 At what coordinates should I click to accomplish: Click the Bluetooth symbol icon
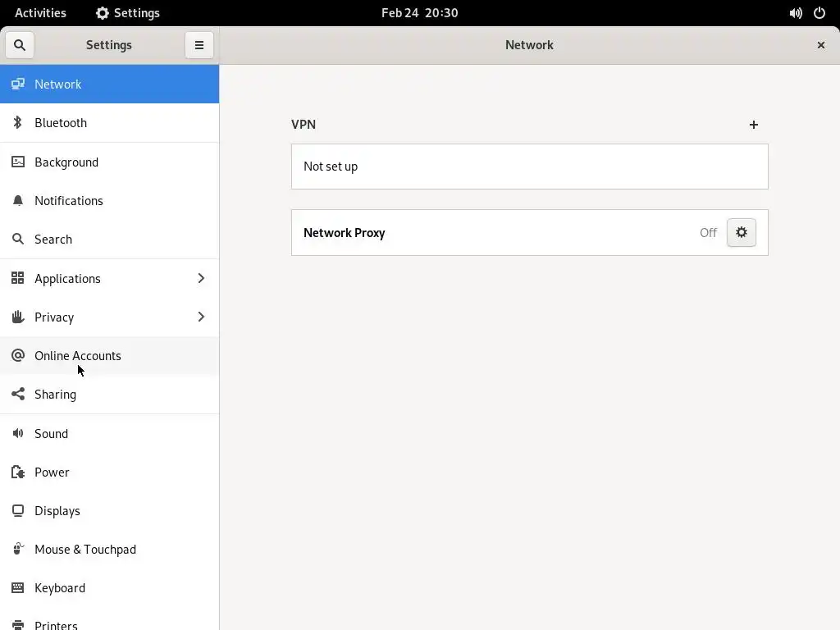(x=18, y=122)
